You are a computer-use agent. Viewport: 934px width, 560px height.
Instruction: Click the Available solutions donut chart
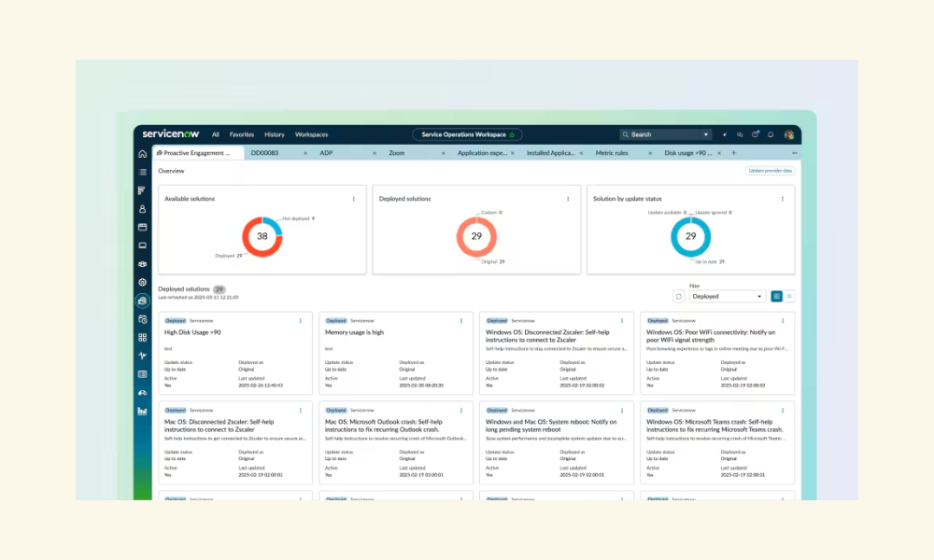point(262,236)
